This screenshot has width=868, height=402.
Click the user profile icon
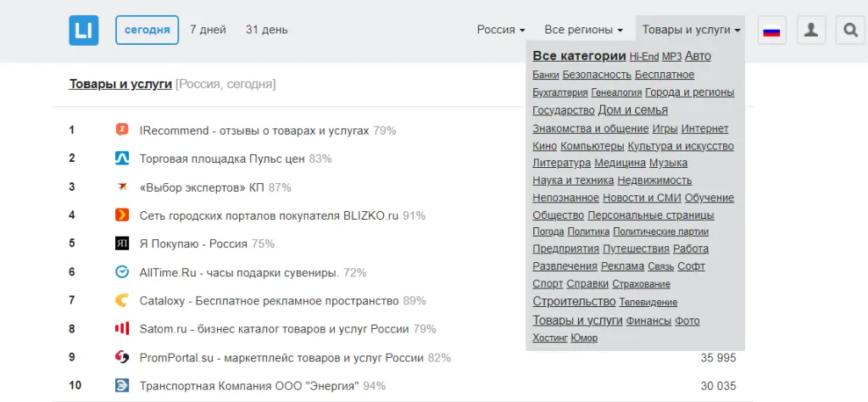[811, 30]
